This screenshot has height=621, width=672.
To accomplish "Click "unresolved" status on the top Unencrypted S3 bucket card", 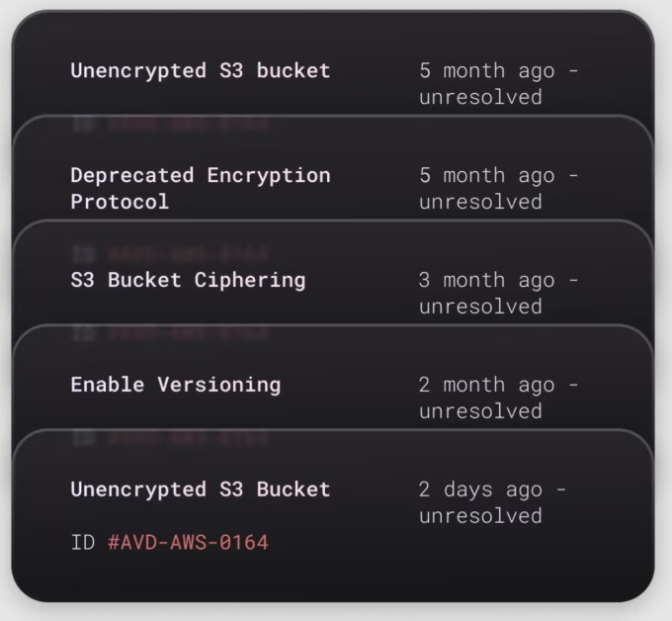I will click(x=480, y=97).
